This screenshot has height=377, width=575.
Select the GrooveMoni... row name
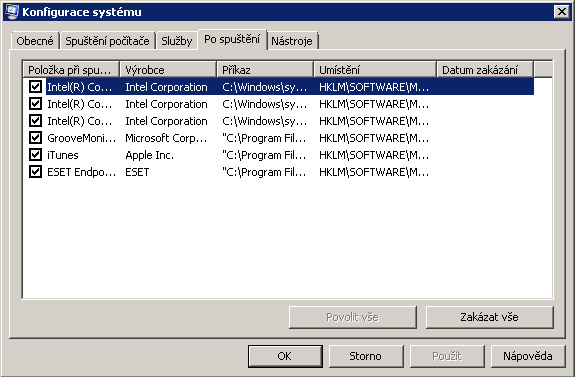pos(81,138)
